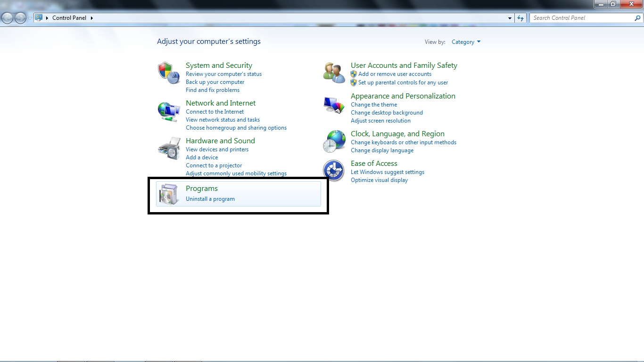Open the Hardware and Sound printer icon
This screenshot has height=362, width=644.
[x=169, y=149]
